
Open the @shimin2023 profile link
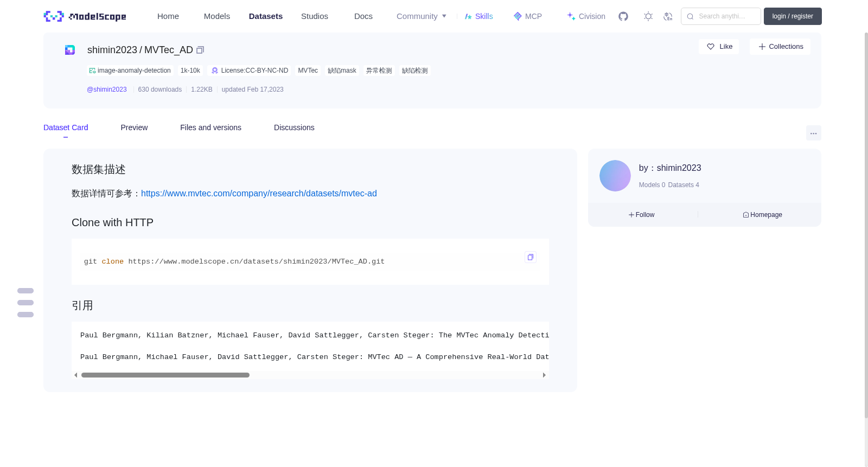(x=107, y=89)
